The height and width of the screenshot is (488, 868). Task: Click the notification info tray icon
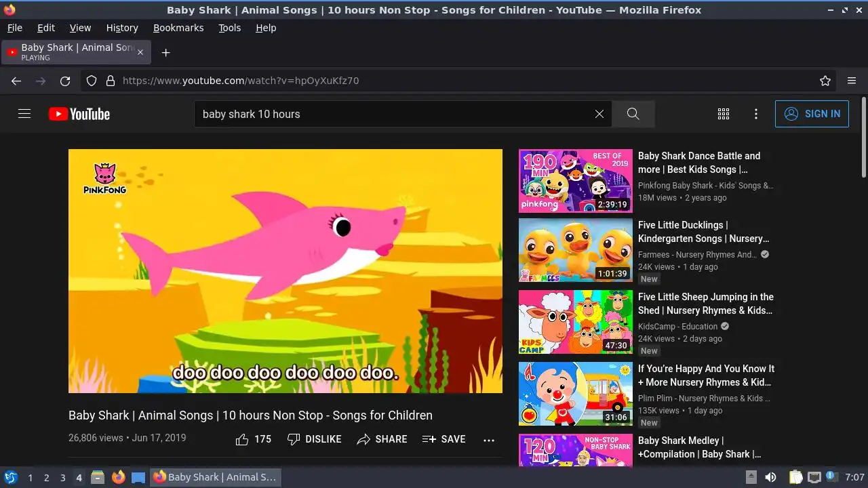832,477
